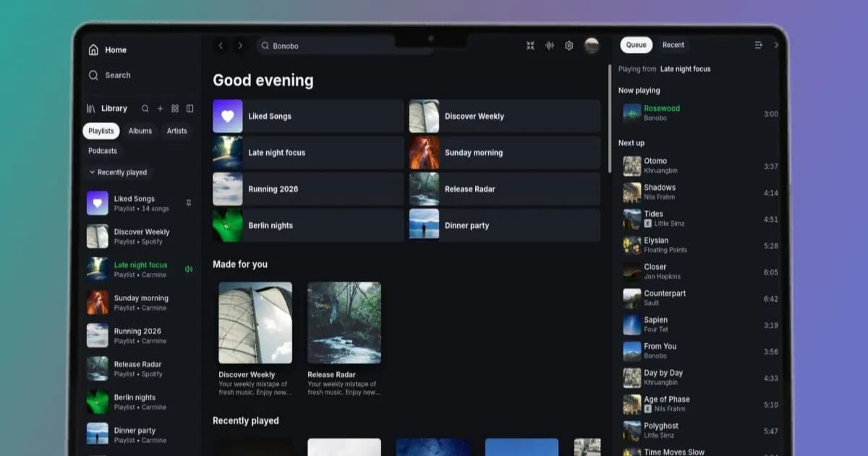This screenshot has width=868, height=456.
Task: Select the Artists filter chip
Action: point(177,131)
